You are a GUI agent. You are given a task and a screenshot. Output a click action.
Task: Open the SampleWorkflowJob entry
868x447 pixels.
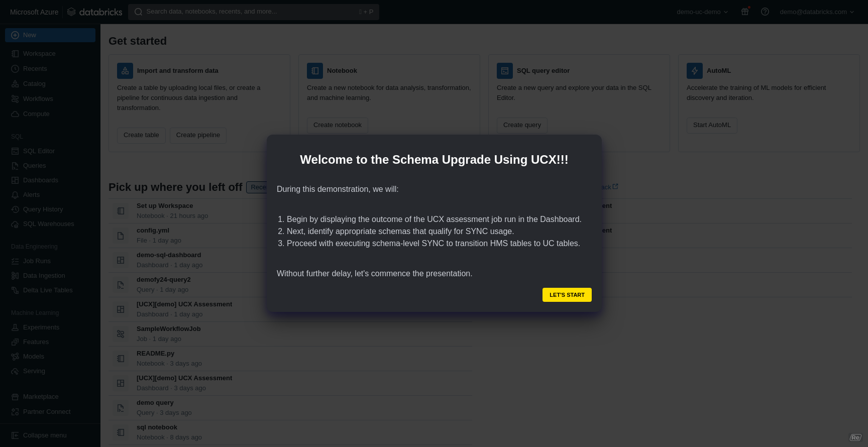pos(290,334)
